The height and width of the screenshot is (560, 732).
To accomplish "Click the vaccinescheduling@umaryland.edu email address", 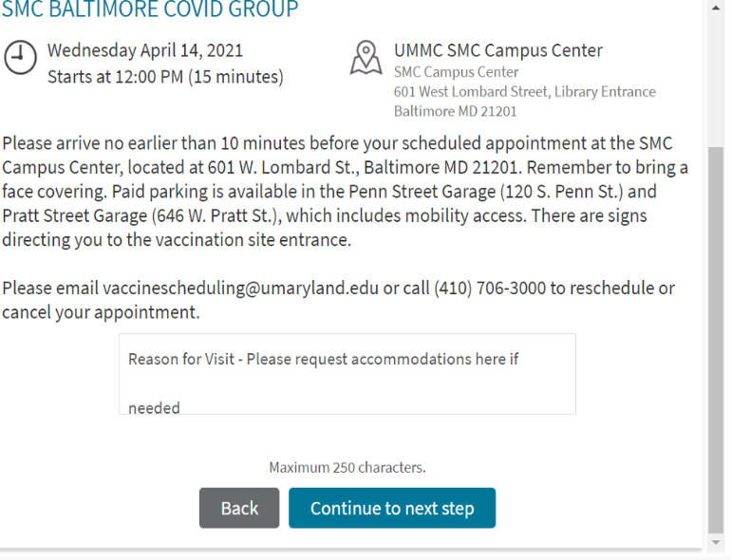I will [240, 288].
